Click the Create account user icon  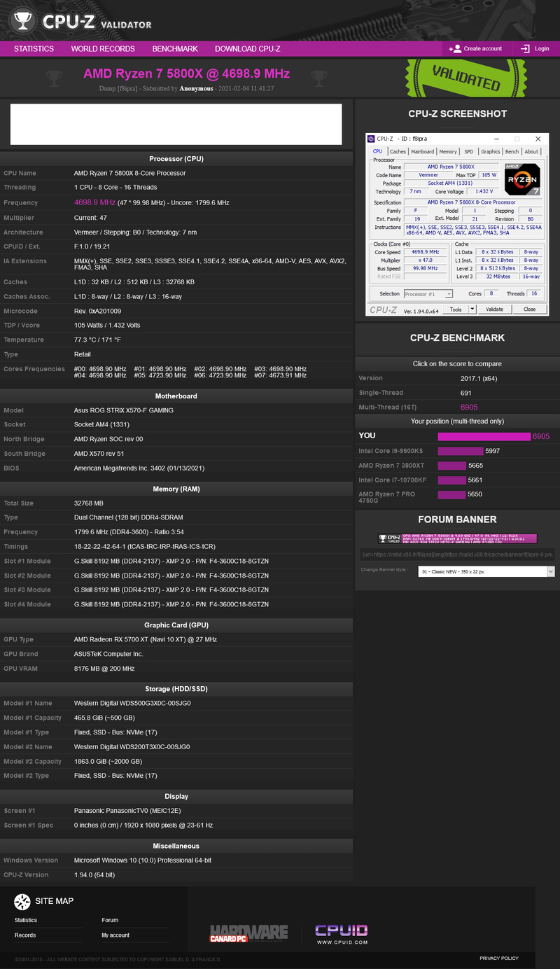coord(456,49)
